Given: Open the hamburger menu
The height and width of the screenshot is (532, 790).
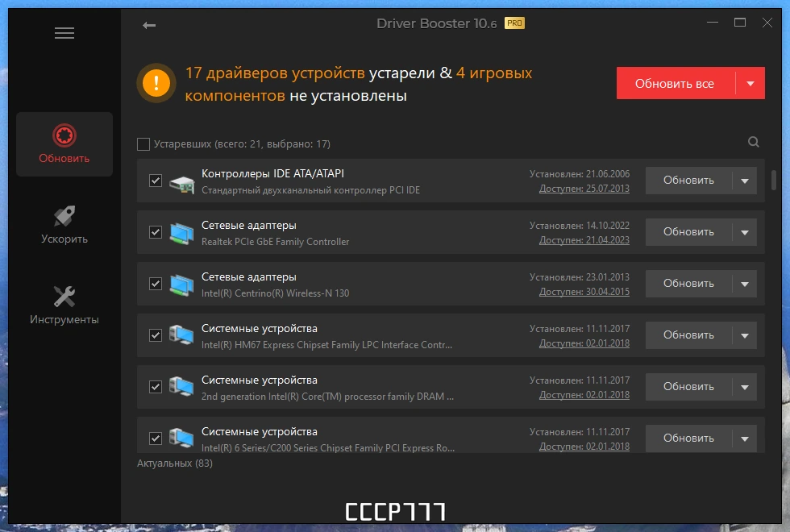Looking at the screenshot, I should [64, 33].
